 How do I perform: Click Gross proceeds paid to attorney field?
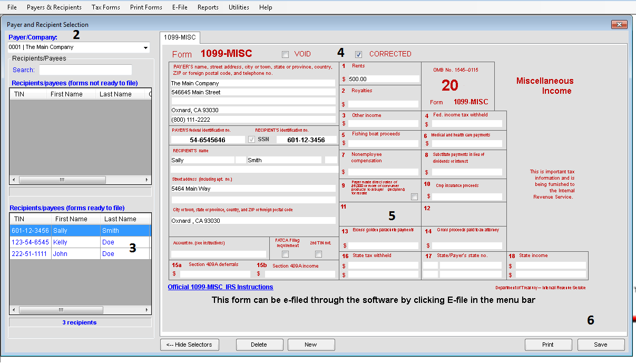coord(467,245)
